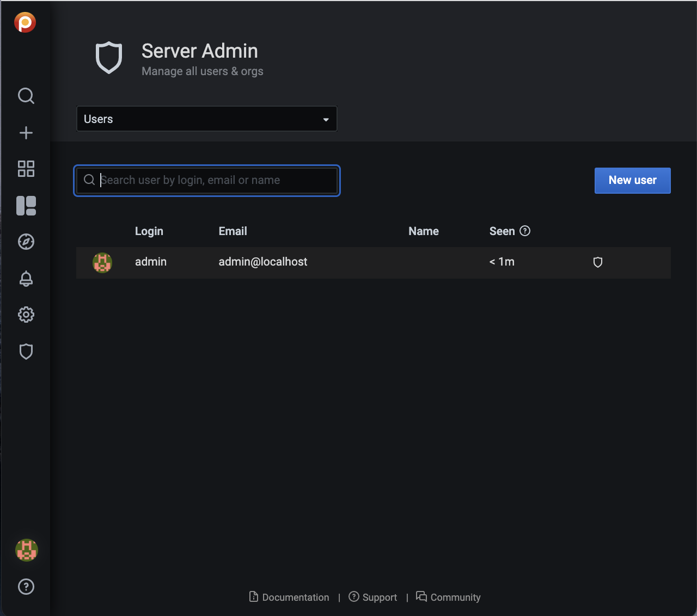Viewport: 697px width, 616px height.
Task: Open the Dashboards grid icon
Action: [x=26, y=169]
